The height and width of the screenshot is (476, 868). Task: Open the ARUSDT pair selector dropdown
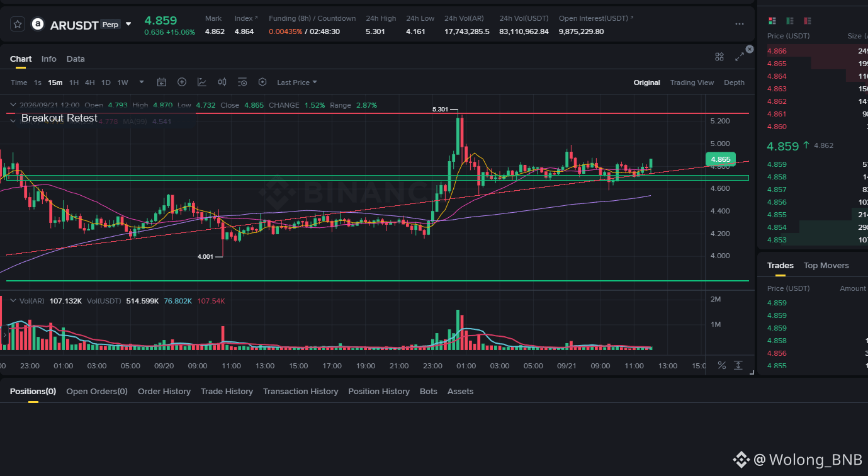pos(129,24)
